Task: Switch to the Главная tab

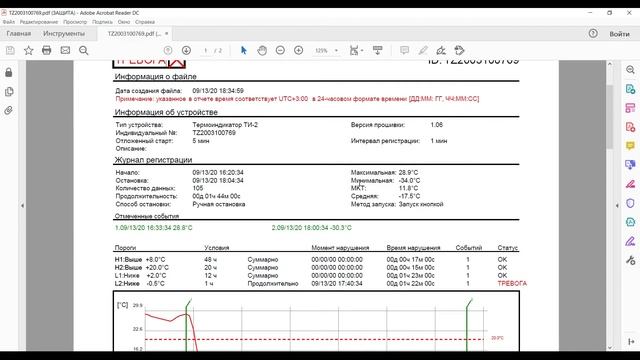Action: click(x=19, y=34)
